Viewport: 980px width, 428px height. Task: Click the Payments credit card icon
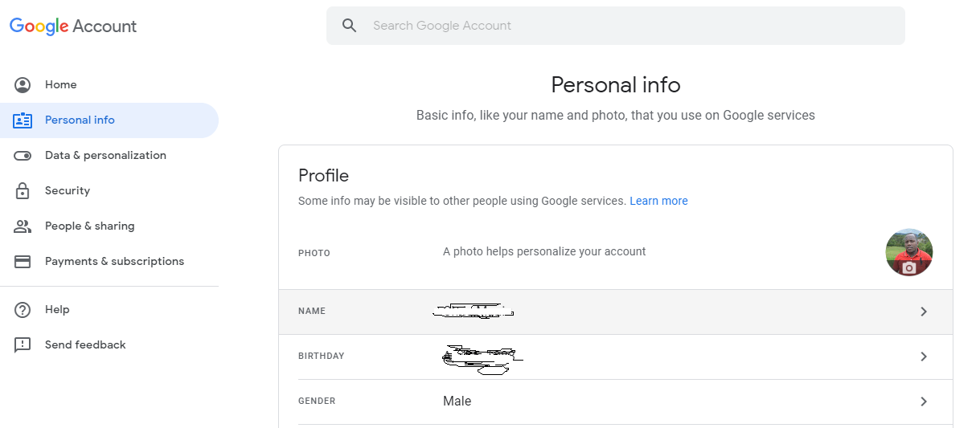point(23,262)
